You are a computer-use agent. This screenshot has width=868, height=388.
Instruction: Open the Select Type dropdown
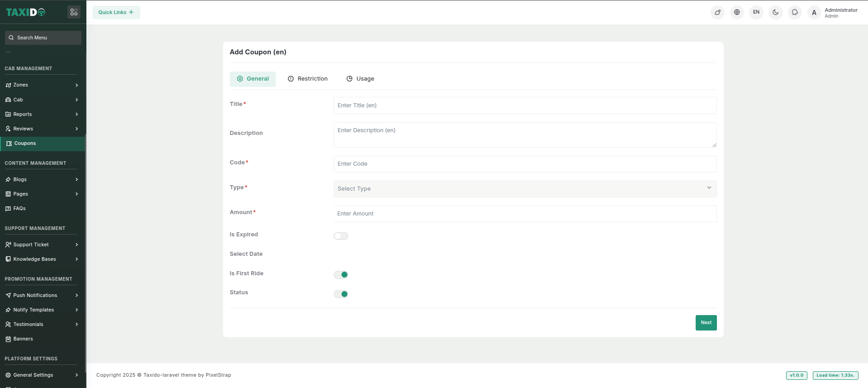click(x=525, y=189)
